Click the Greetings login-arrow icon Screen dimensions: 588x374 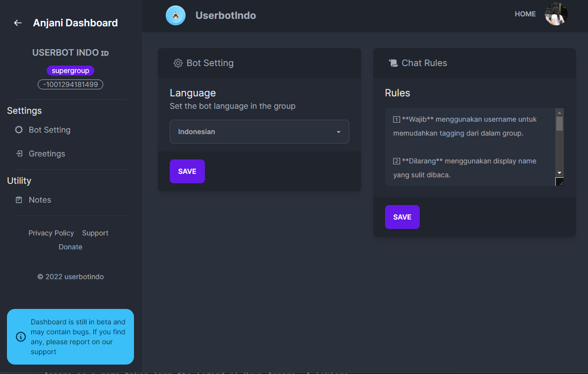(x=19, y=153)
